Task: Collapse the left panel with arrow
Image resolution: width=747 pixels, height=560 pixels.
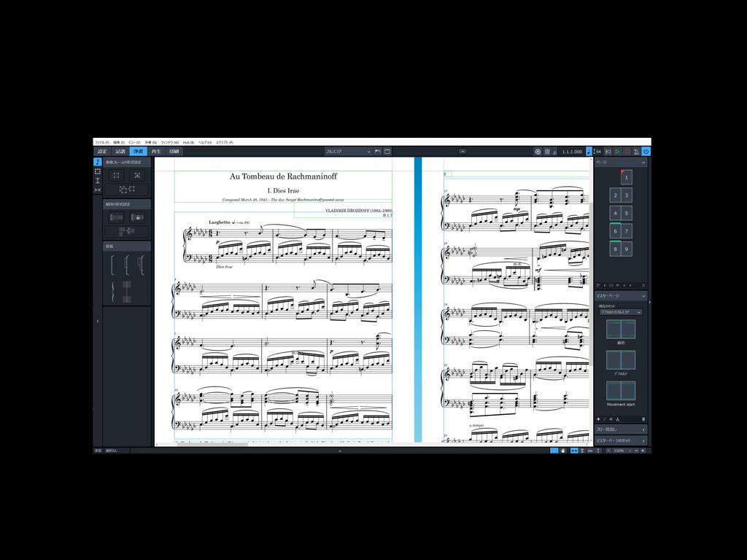Action: click(x=98, y=321)
